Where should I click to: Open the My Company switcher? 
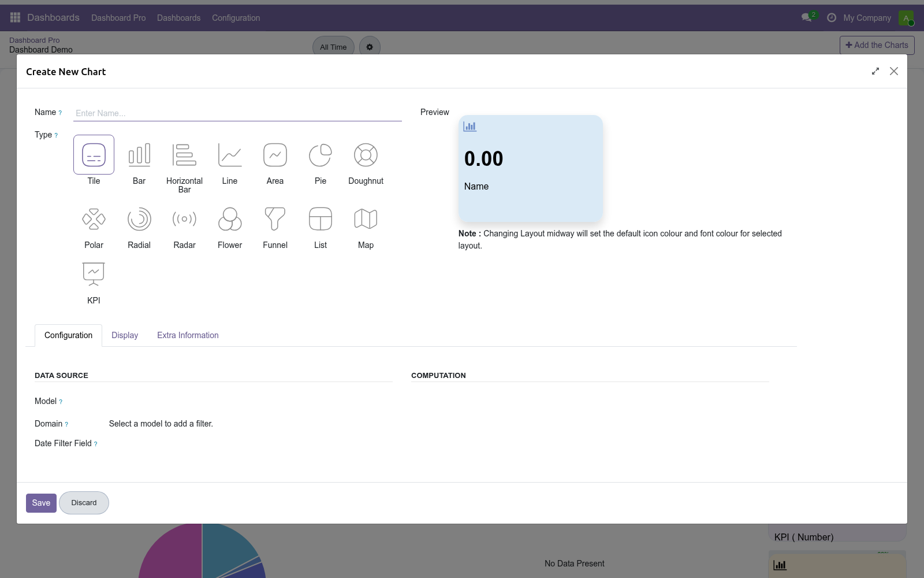(867, 18)
